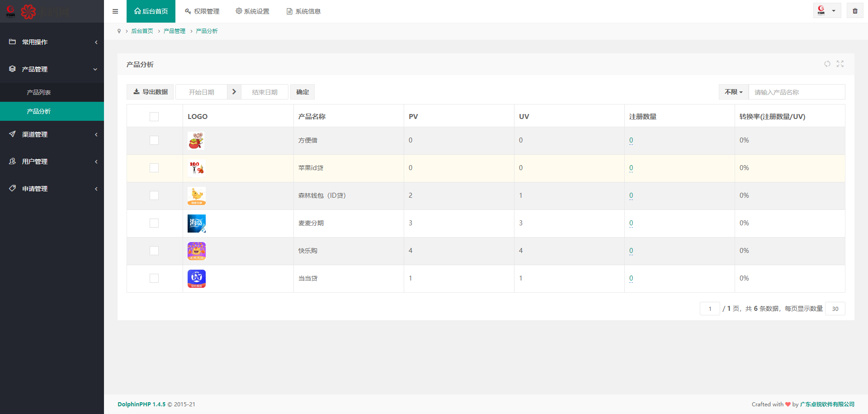Click the 导出数据 export button

point(150,92)
